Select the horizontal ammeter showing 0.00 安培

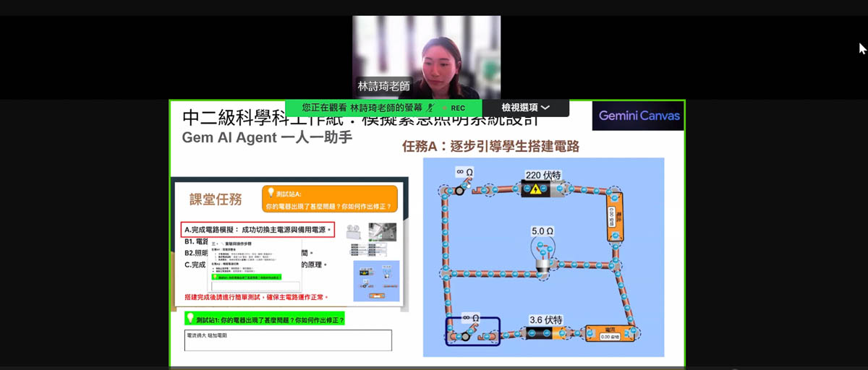point(609,333)
